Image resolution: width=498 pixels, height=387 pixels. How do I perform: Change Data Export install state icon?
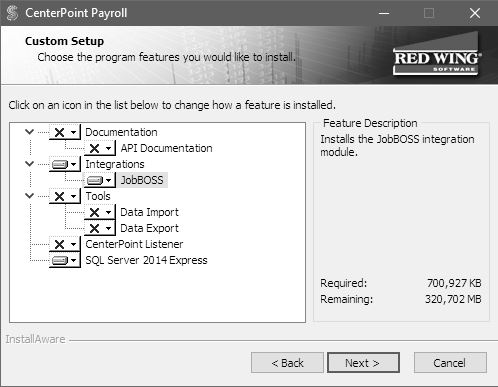pyautogui.click(x=100, y=228)
